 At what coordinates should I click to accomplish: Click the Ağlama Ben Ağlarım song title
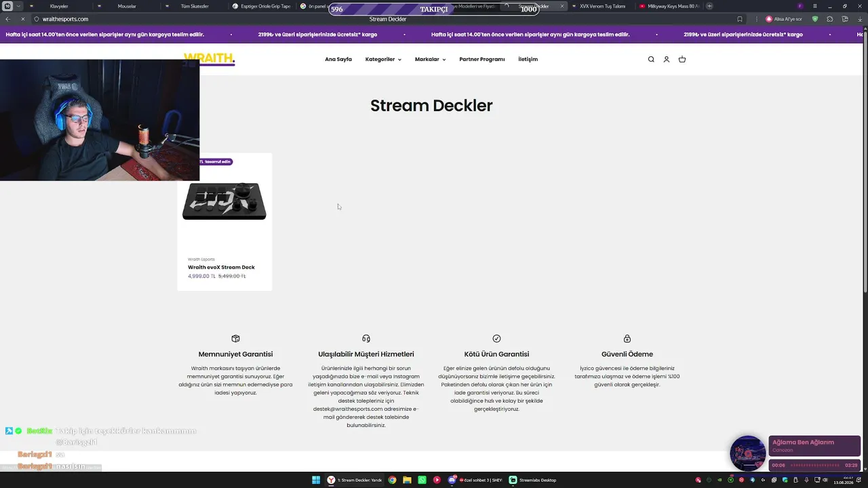coord(803,443)
